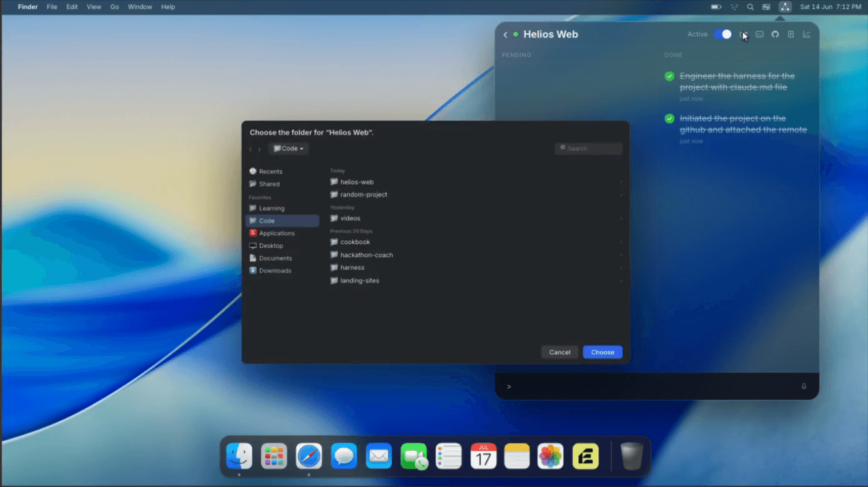Open the chart icon in Helios Web header
The image size is (868, 487).
click(807, 34)
